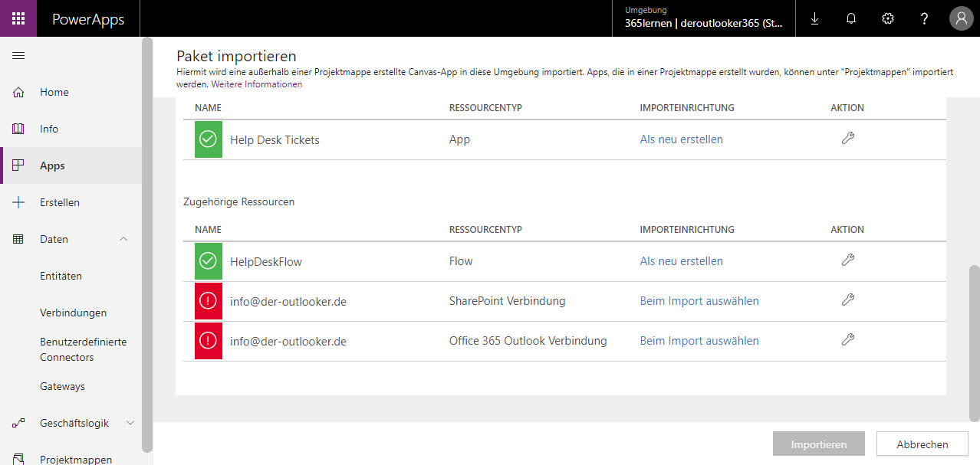Open Entitäten under Daten
Screen dimensions: 980x465
[61, 276]
